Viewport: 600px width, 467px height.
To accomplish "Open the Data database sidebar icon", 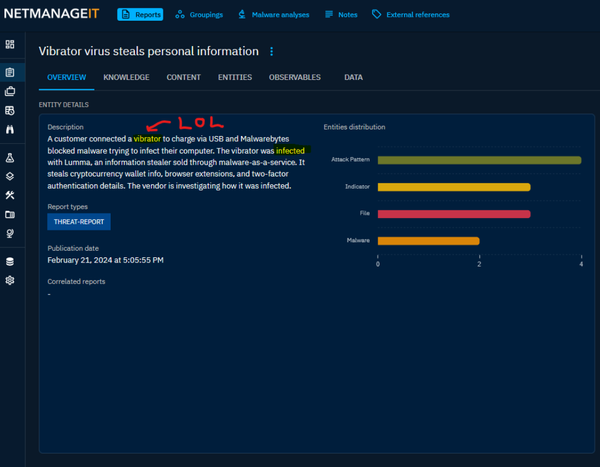I will (x=10, y=262).
